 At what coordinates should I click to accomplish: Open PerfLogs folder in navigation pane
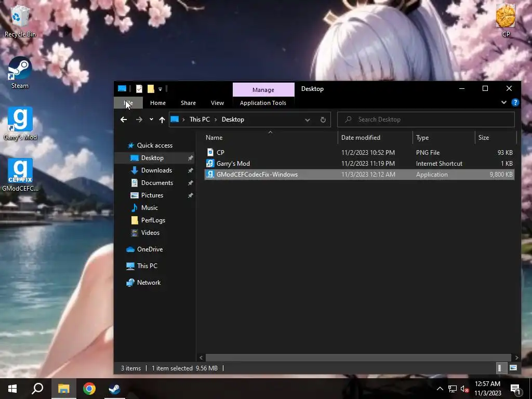[x=153, y=220]
